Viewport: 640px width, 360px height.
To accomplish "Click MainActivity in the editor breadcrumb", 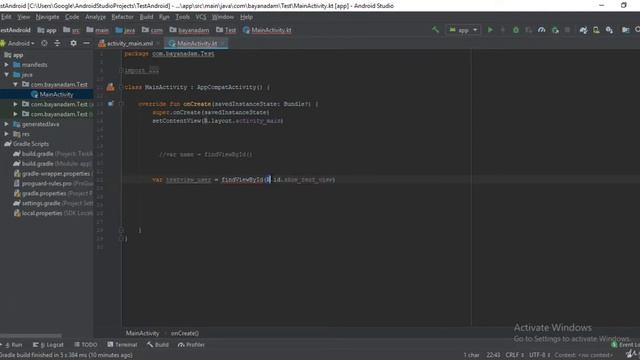I will pos(142,333).
